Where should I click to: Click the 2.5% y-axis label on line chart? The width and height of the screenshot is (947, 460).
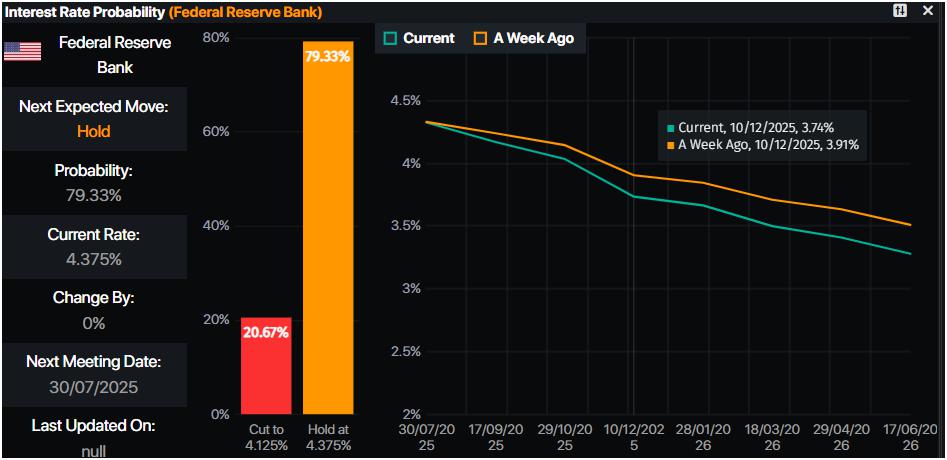[404, 351]
